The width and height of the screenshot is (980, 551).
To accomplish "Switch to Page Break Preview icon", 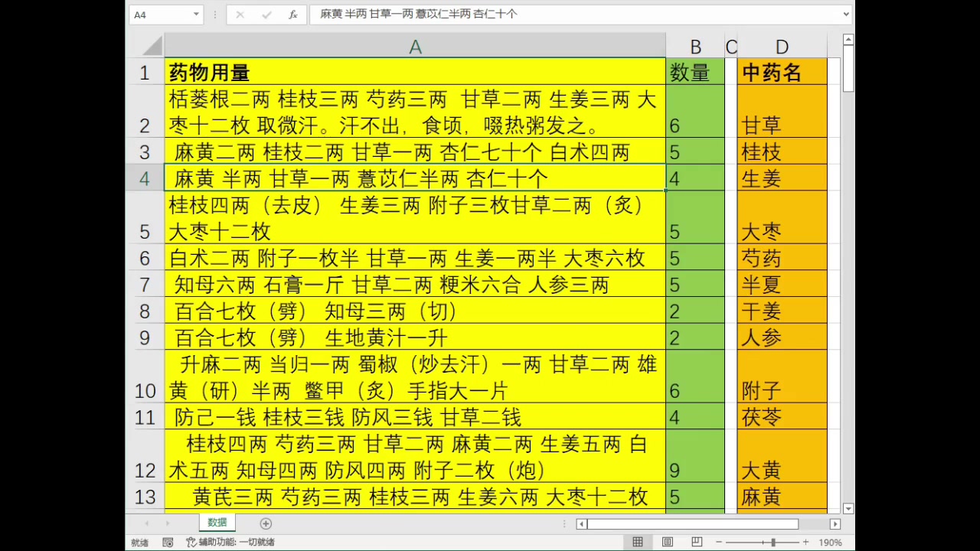I will pos(696,542).
